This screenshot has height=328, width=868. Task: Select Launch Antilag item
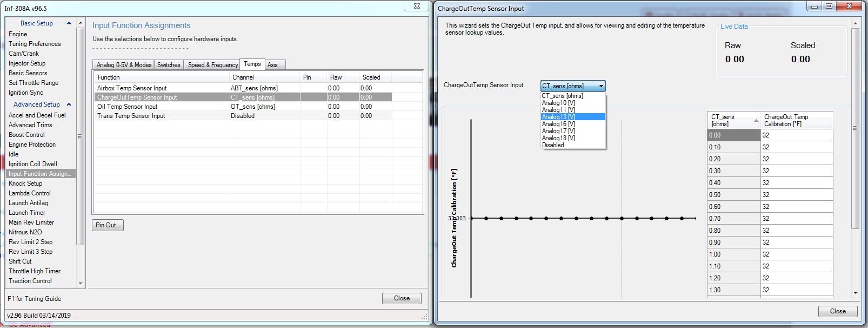[28, 203]
